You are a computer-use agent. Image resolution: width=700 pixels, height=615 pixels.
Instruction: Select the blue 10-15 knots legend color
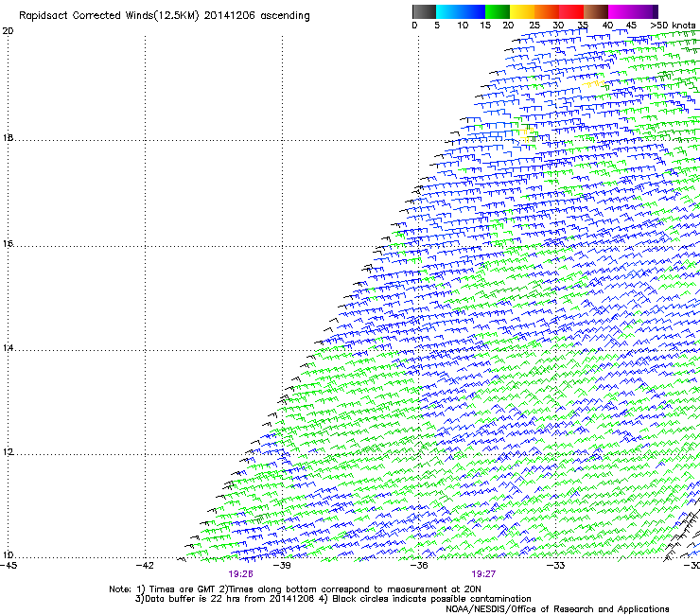[x=473, y=11]
